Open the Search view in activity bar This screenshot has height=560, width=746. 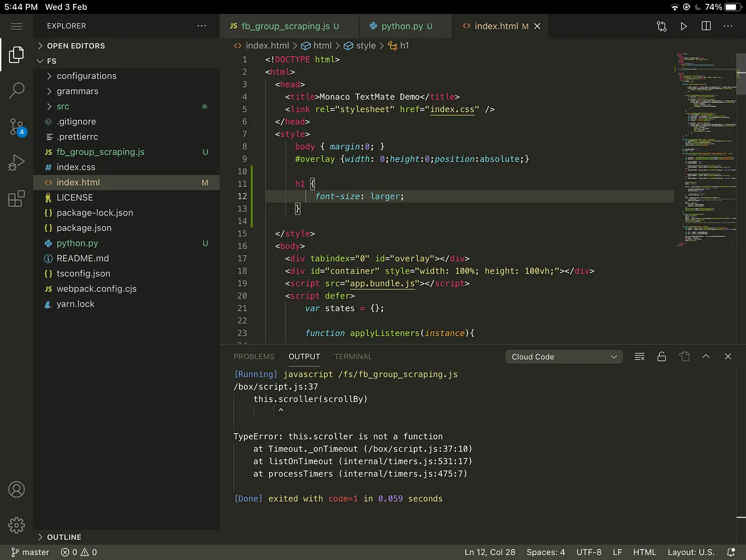point(16,90)
